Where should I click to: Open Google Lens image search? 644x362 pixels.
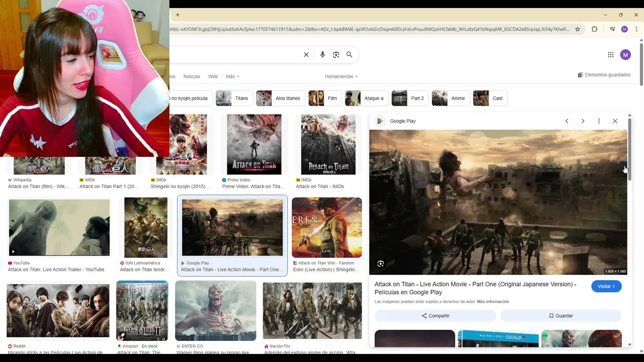click(x=336, y=55)
